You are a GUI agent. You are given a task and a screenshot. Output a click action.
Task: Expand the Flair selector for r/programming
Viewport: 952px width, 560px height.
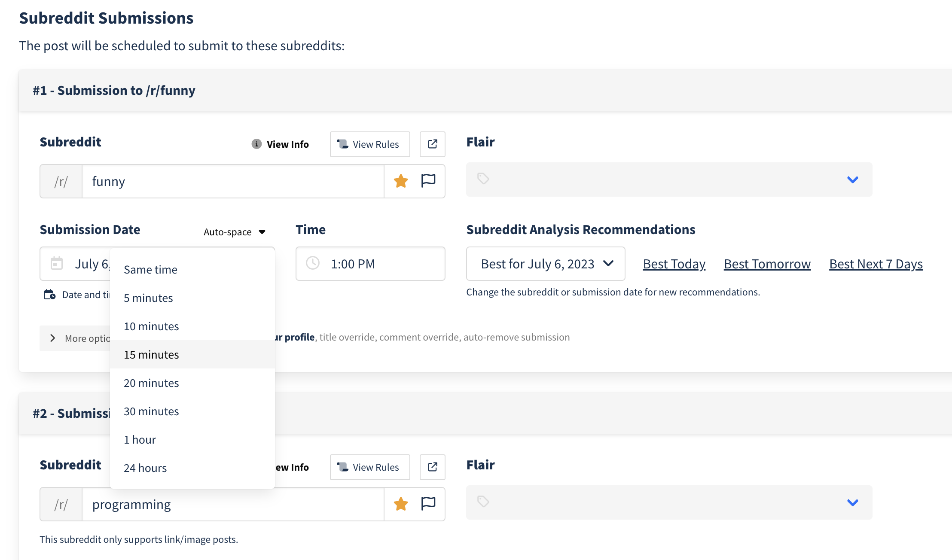point(852,502)
